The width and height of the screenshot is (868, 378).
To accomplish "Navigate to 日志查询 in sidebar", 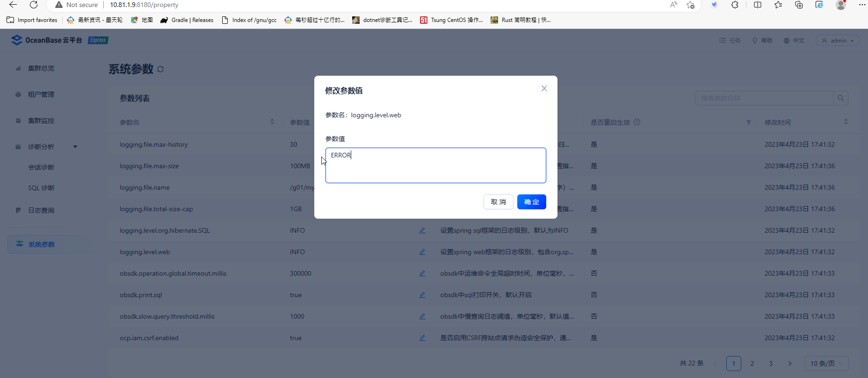I will 41,210.
